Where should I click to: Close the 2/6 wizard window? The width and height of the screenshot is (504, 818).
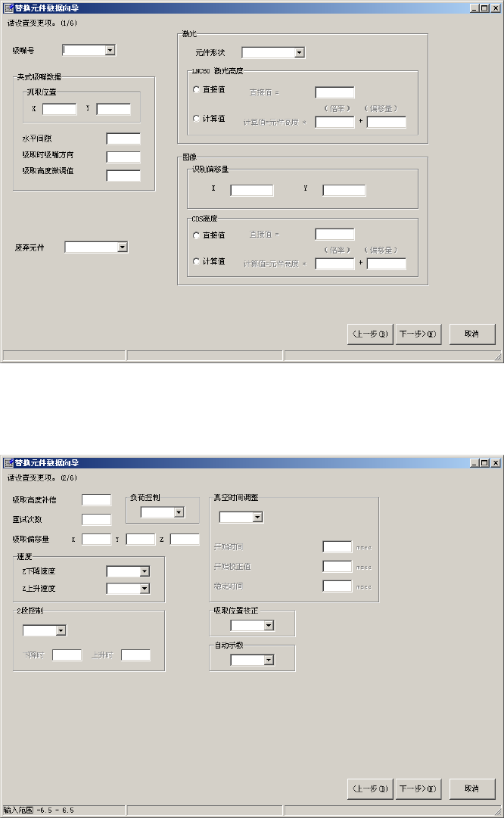[496, 463]
